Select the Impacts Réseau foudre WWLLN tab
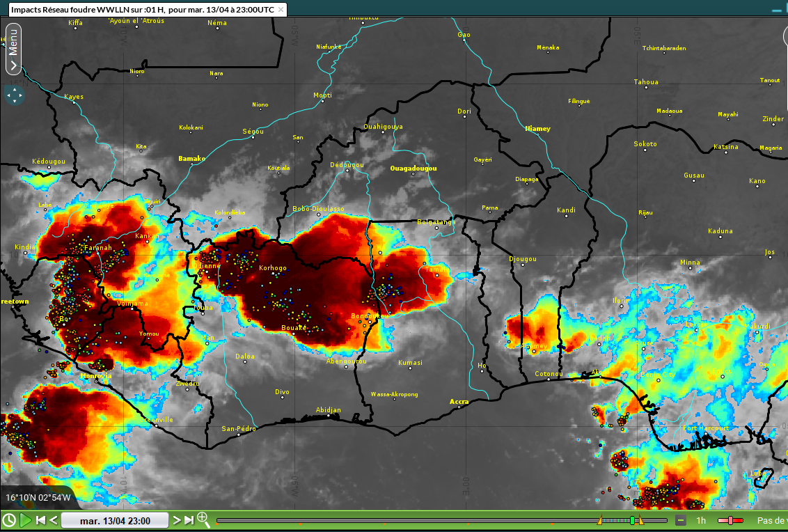 click(x=142, y=10)
